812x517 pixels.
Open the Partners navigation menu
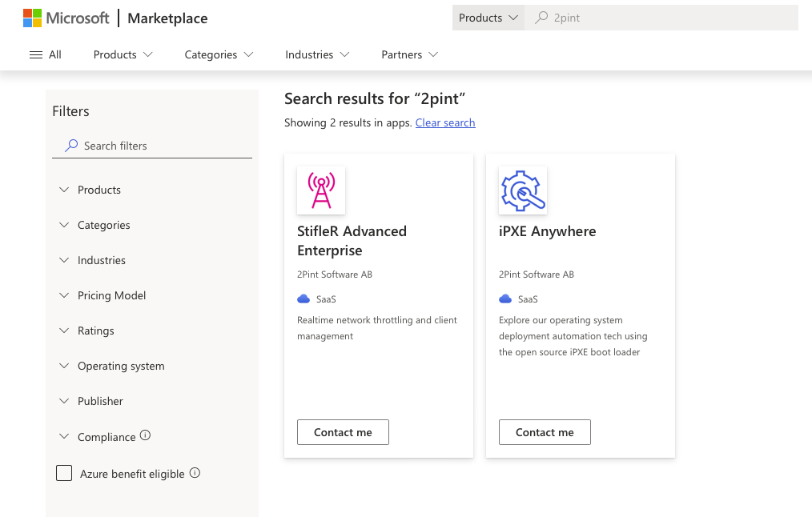(410, 55)
